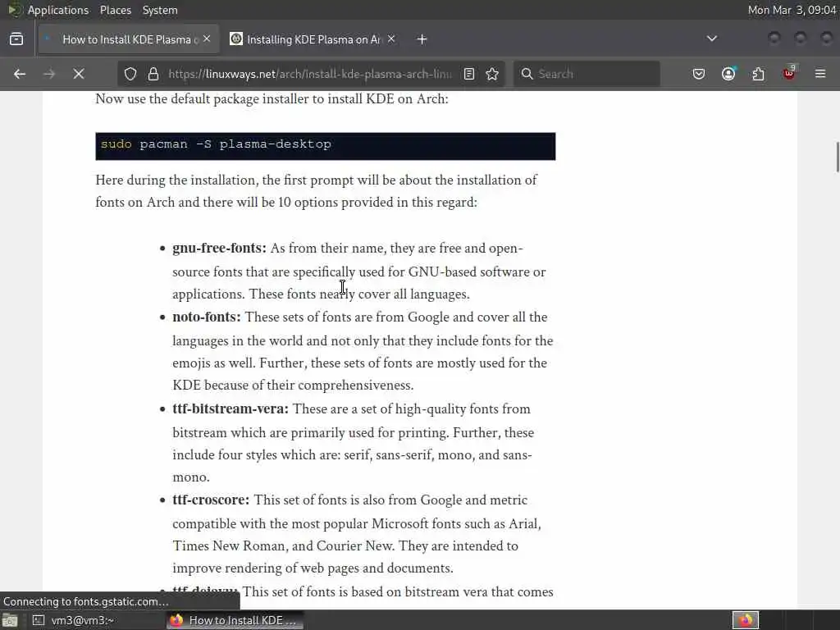Open a new browser tab
840x630 pixels.
[422, 39]
